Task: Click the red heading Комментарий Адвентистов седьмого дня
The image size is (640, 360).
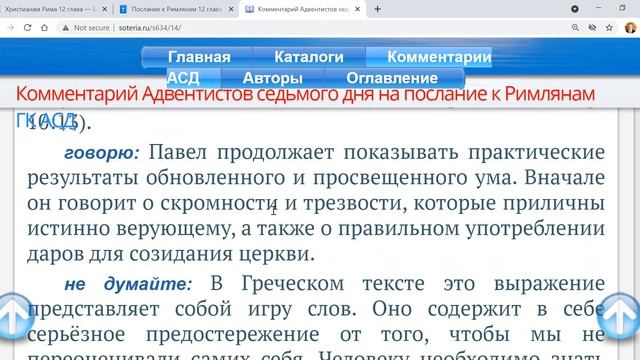Action: [x=305, y=94]
